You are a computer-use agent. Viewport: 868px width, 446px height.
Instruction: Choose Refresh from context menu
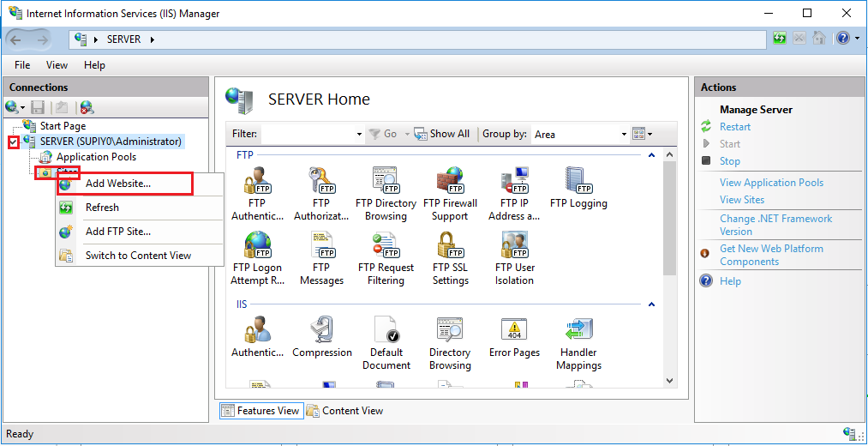tap(140, 208)
